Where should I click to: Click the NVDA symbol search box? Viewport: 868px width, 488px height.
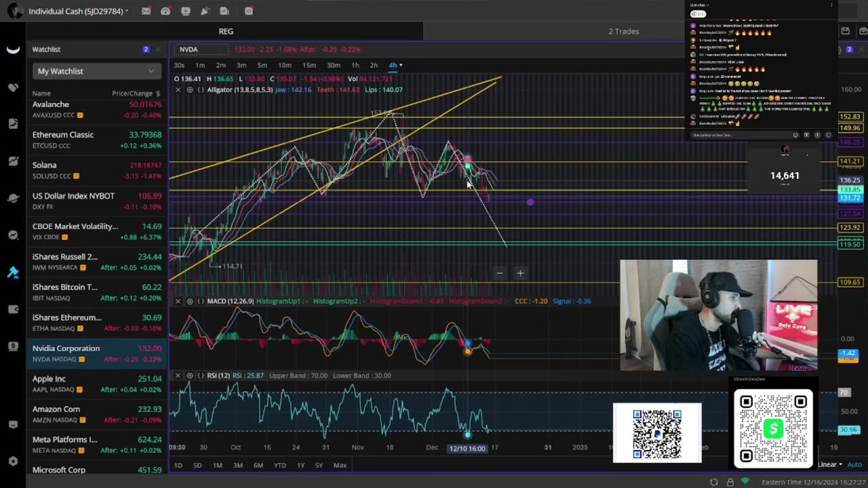click(x=201, y=49)
